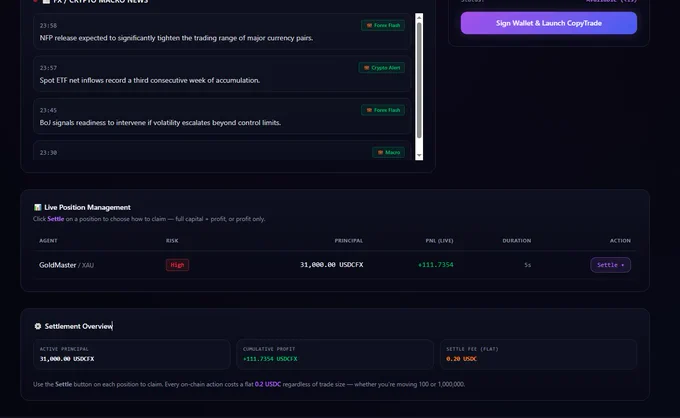Click the RISK column header
Screen dimensions: 680x418
click(x=172, y=241)
